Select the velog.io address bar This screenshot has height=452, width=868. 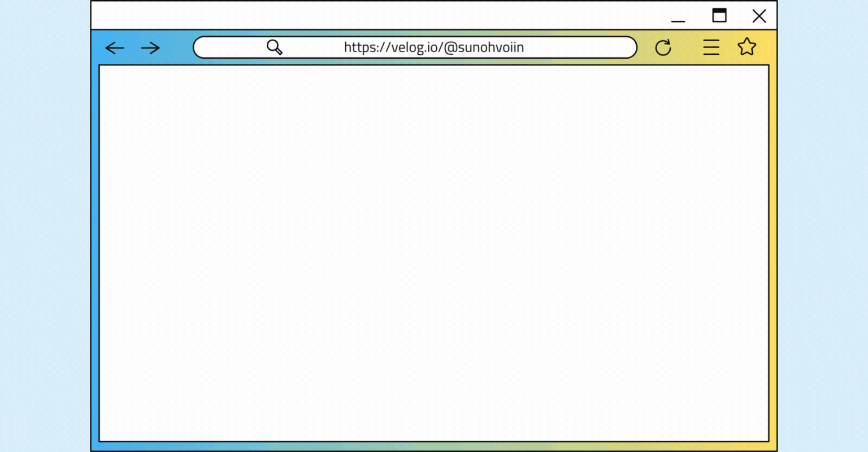(415, 47)
